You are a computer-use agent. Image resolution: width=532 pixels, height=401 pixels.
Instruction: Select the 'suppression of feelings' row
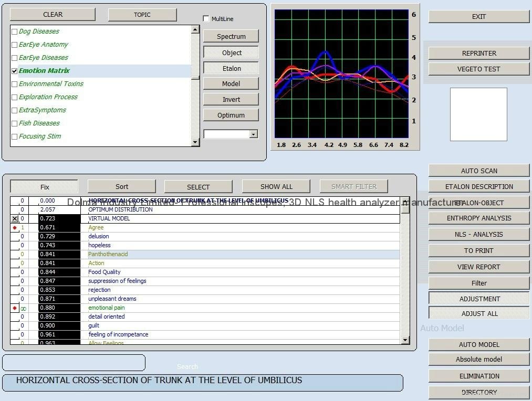[x=117, y=281]
